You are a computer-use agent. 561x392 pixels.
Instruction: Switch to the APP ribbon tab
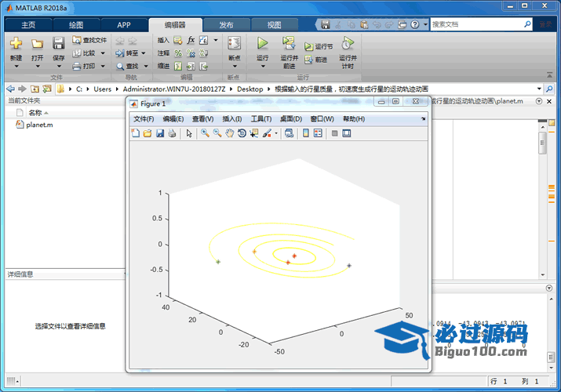point(124,25)
